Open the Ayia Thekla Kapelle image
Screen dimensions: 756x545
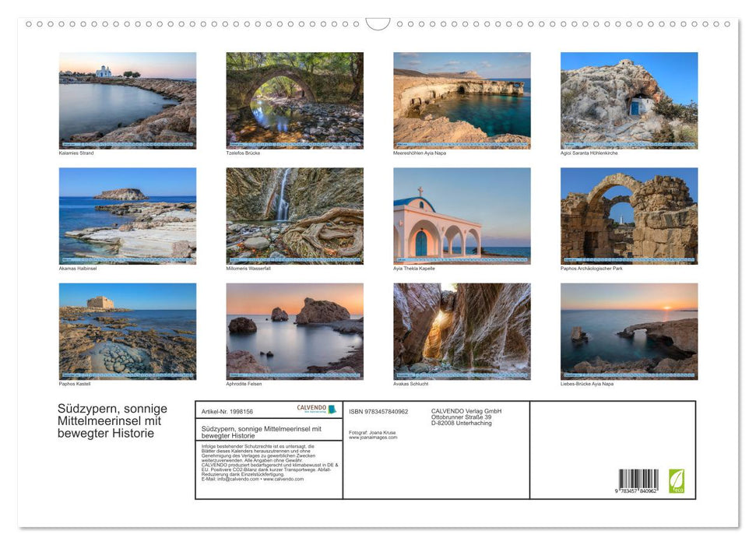click(462, 216)
